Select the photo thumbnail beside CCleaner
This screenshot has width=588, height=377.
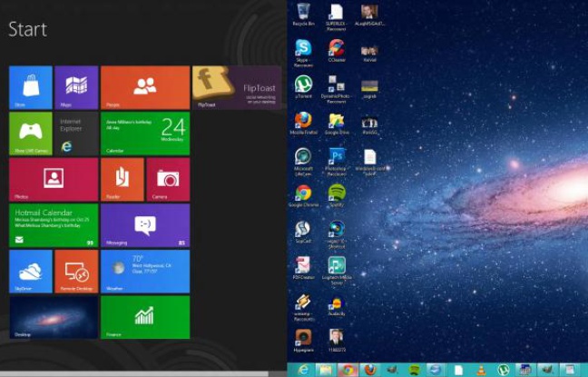[369, 53]
